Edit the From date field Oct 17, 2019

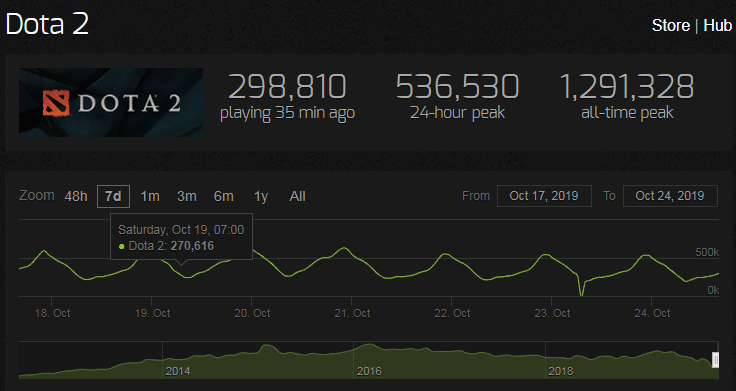tap(544, 196)
